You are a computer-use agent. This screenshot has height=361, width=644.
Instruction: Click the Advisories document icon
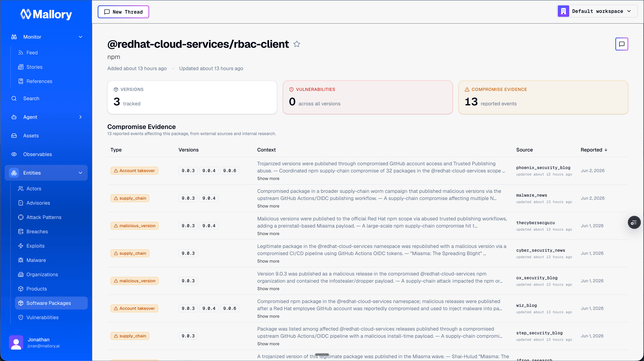tap(21, 203)
